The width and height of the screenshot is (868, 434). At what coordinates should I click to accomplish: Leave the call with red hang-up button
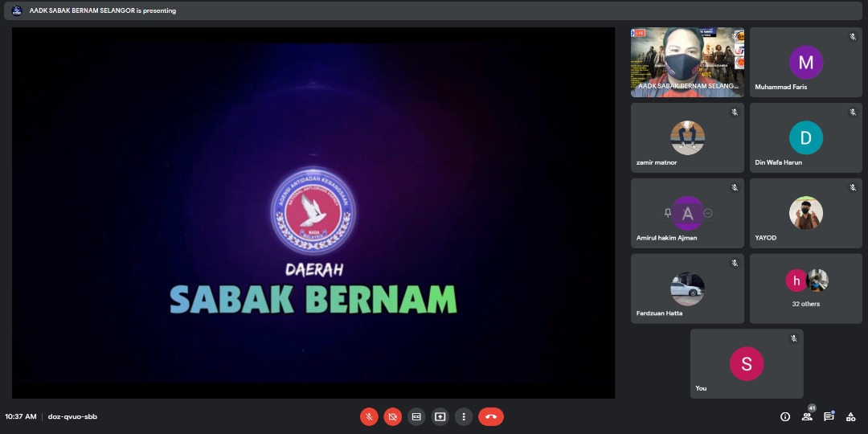[x=491, y=416]
